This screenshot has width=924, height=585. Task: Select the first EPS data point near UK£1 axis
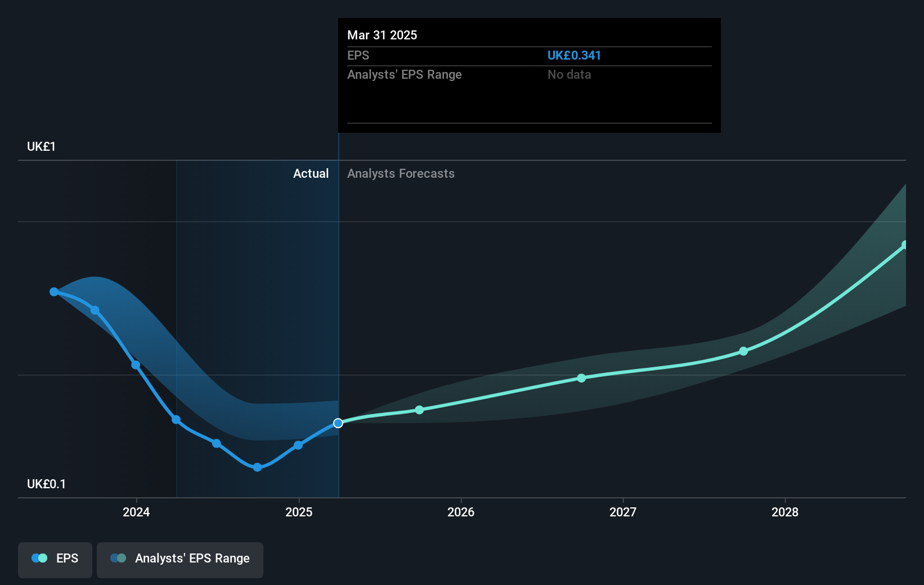[x=53, y=291]
